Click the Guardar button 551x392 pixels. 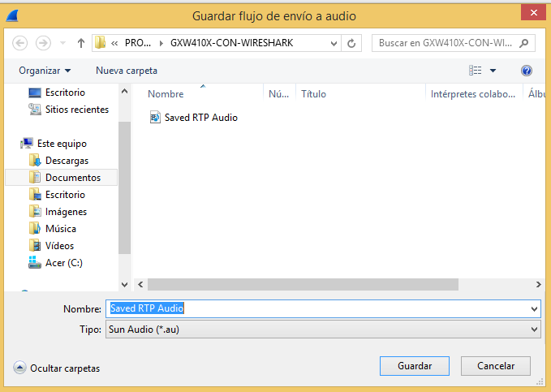(415, 366)
